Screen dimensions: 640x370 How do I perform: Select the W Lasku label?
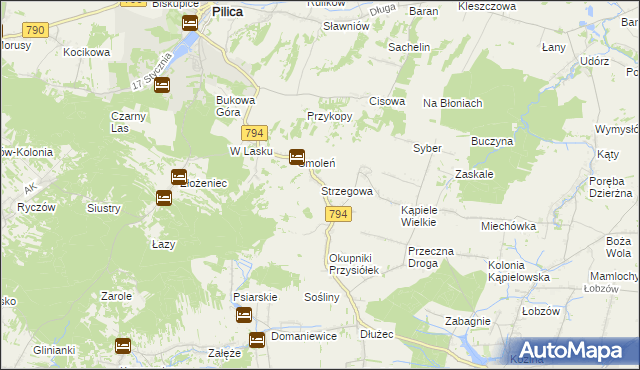point(251,151)
